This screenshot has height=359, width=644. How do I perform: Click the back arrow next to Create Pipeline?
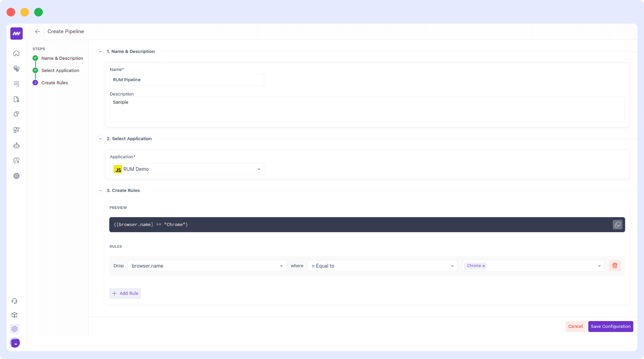pos(37,32)
